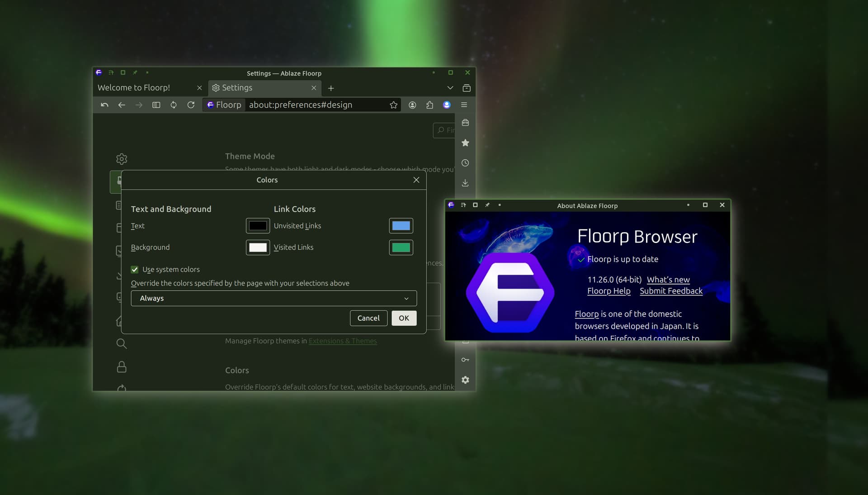
Task: Open the extensions puzzle-piece icon
Action: (x=429, y=105)
